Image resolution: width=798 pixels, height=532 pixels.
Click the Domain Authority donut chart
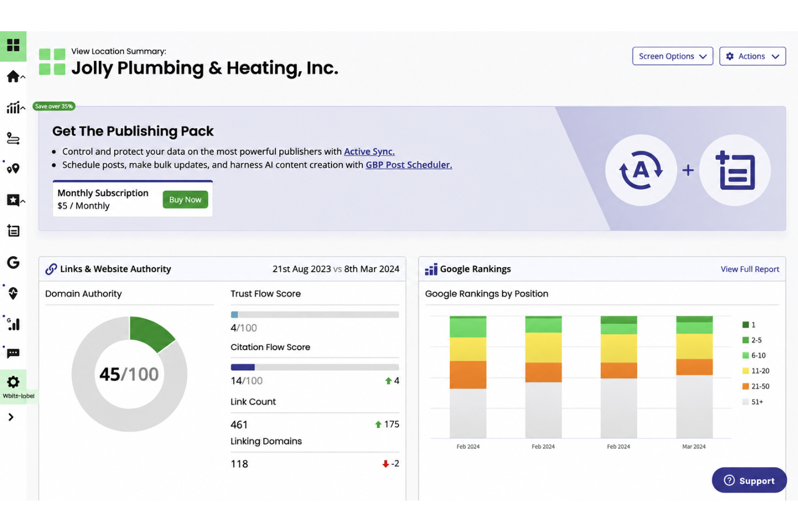click(129, 374)
